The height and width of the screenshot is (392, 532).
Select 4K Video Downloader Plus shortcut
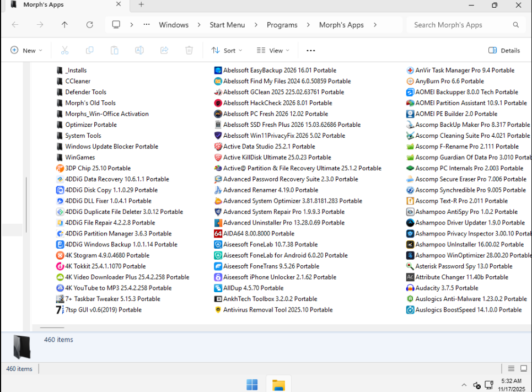click(126, 277)
